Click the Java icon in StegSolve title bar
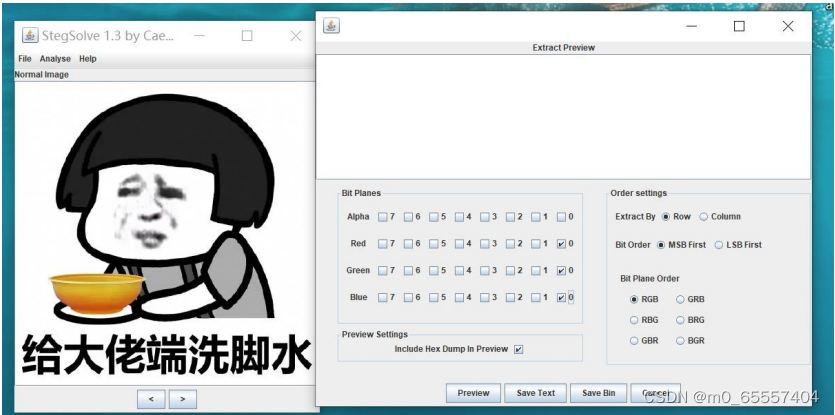This screenshot has height=415, width=835. click(x=30, y=36)
